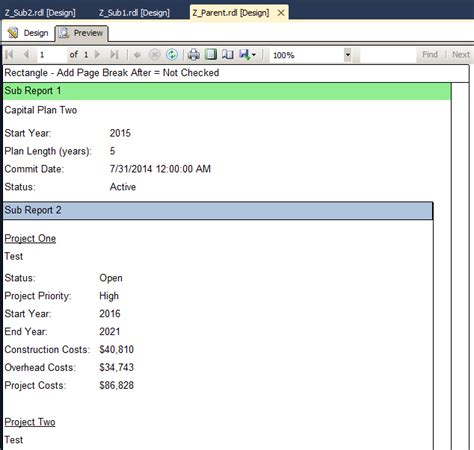Click the Project Costs value $86,828

[x=117, y=385]
